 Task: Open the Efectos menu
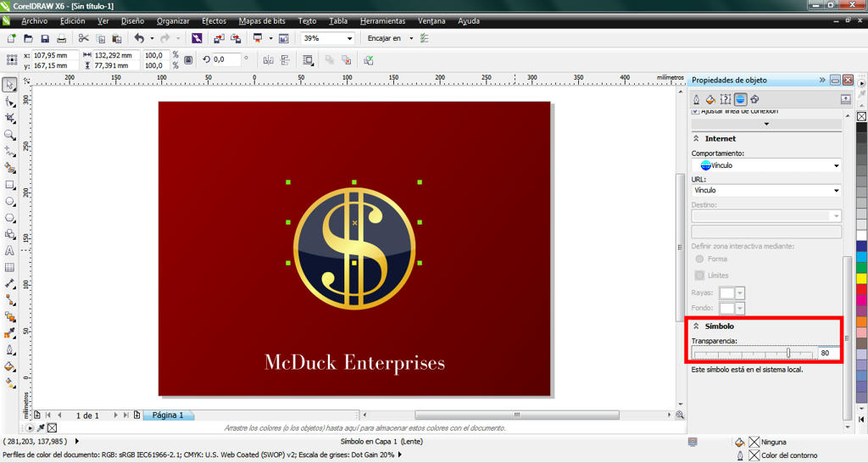pyautogui.click(x=214, y=21)
